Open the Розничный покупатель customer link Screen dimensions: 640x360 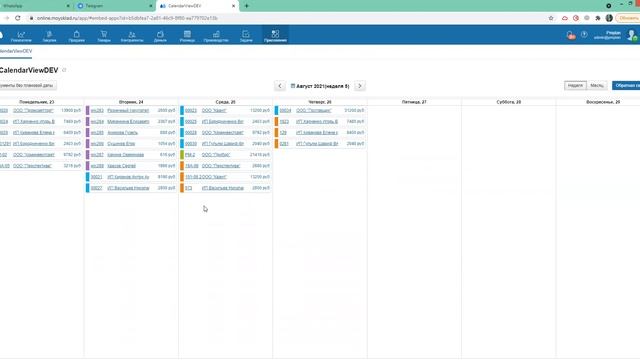[128, 111]
